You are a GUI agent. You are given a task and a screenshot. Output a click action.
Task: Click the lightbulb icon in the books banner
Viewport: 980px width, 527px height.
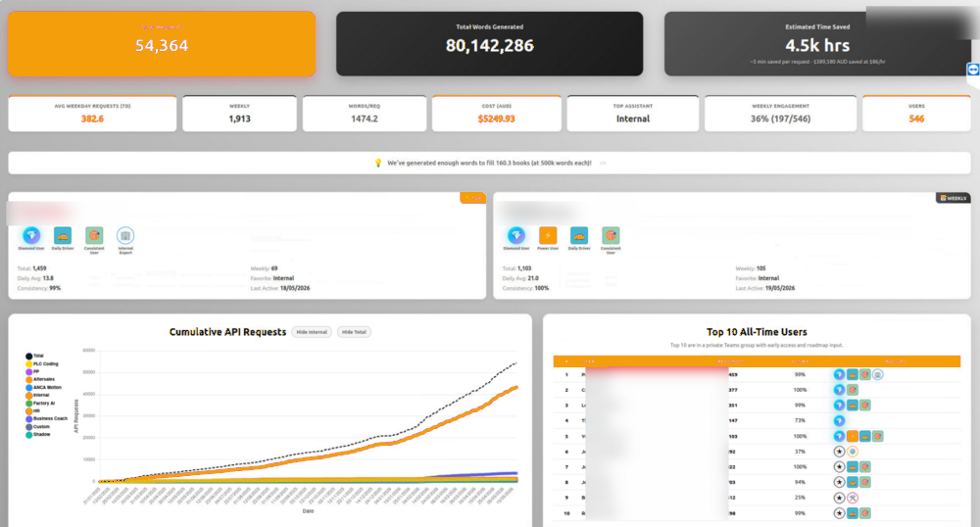(x=377, y=163)
